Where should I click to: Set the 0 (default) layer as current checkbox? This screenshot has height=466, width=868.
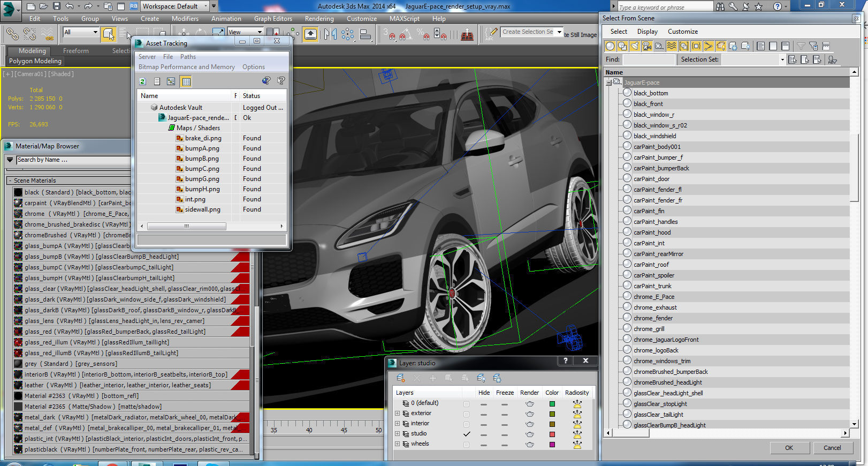[x=467, y=404]
